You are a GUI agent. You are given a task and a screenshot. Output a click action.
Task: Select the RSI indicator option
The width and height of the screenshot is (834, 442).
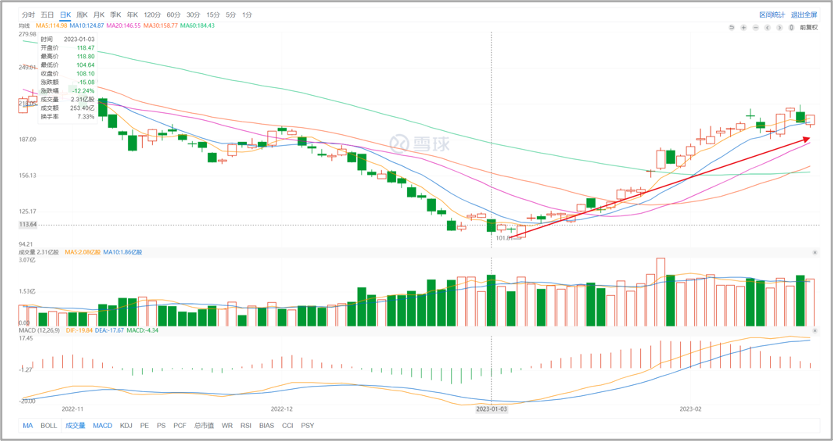tap(246, 426)
